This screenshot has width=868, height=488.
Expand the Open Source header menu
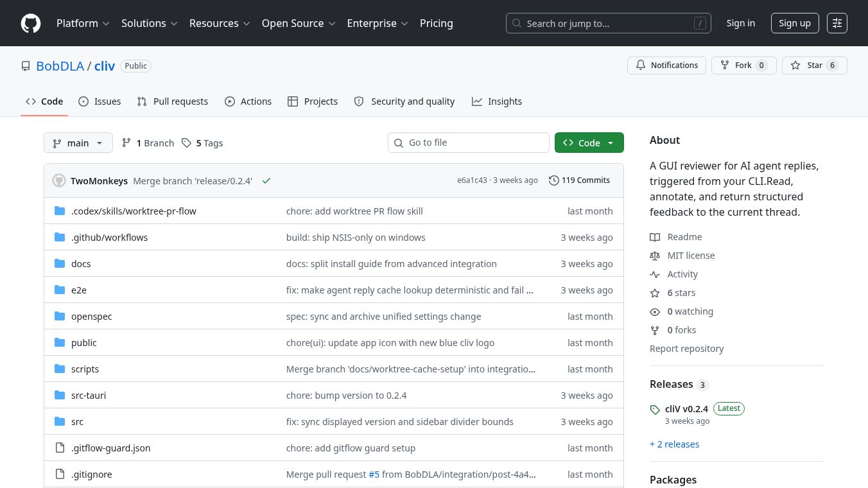pyautogui.click(x=299, y=23)
